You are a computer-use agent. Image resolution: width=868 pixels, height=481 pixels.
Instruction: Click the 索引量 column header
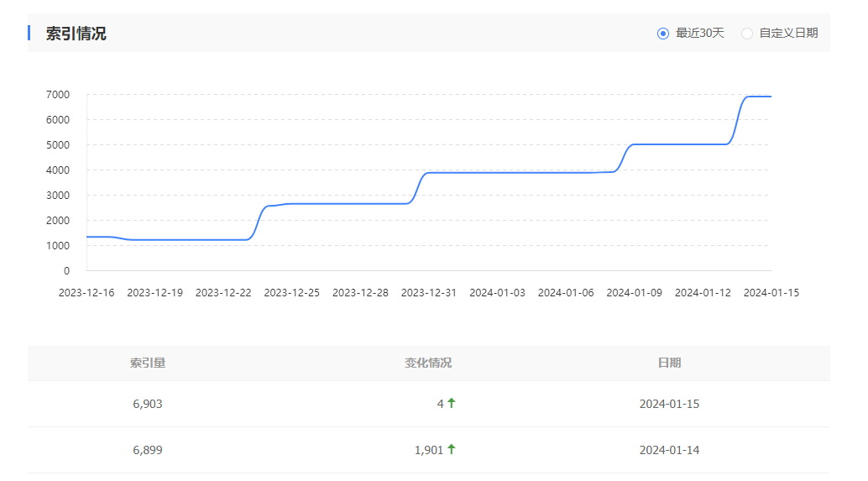(x=148, y=363)
